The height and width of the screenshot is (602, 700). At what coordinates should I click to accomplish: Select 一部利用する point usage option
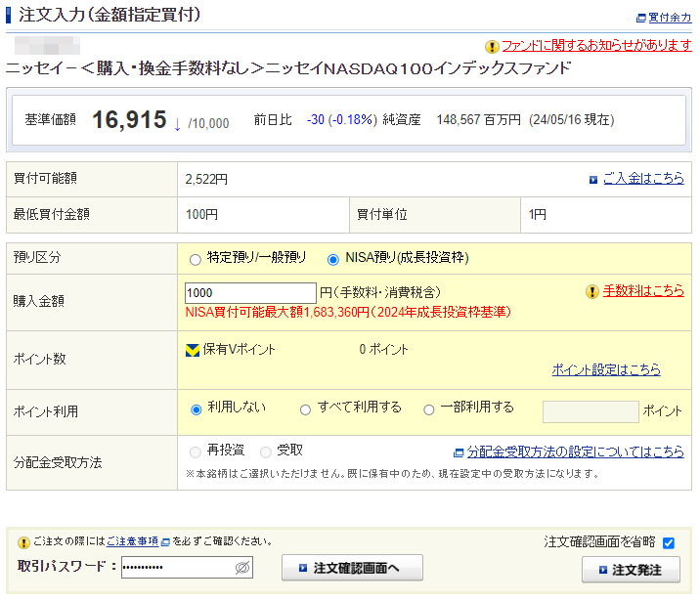429,409
